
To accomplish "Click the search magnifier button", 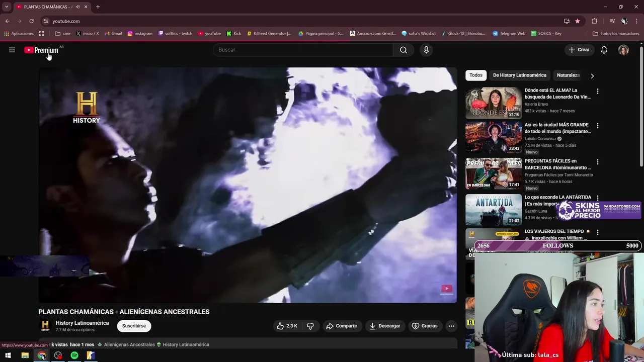I will 404,50.
